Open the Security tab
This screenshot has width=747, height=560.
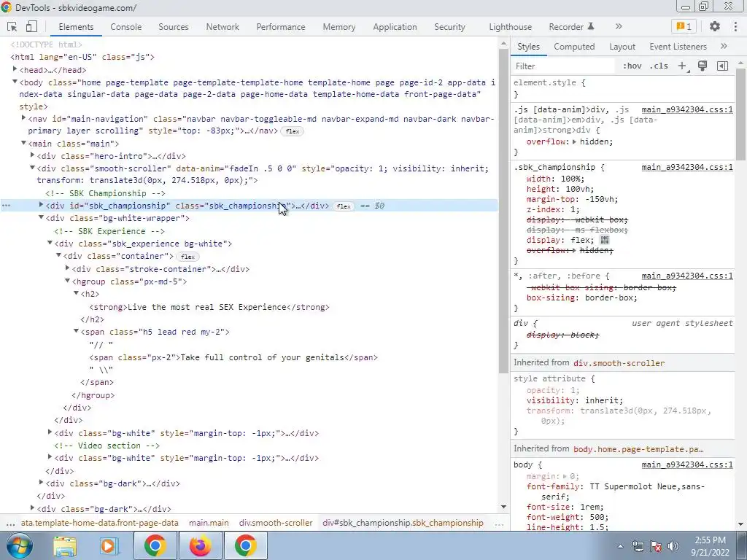[449, 27]
